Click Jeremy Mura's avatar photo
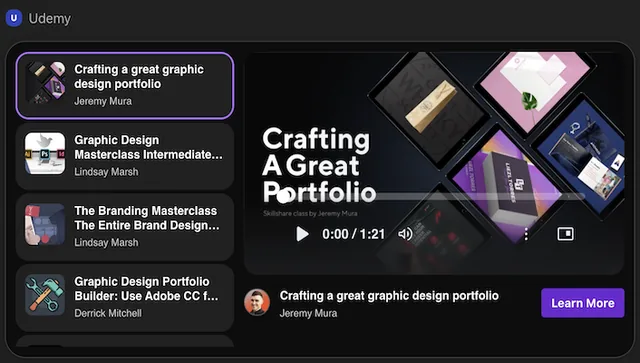640x363 pixels. 257,303
